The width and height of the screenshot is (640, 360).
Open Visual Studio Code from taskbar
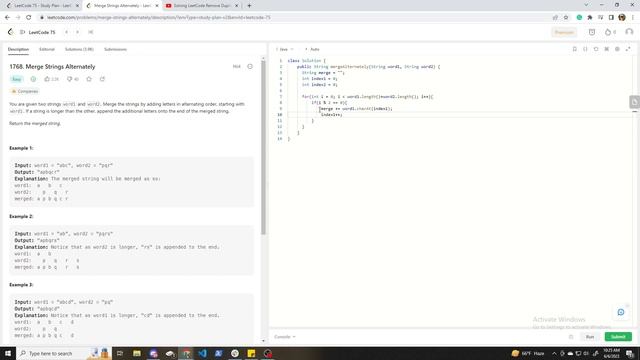click(x=202, y=353)
